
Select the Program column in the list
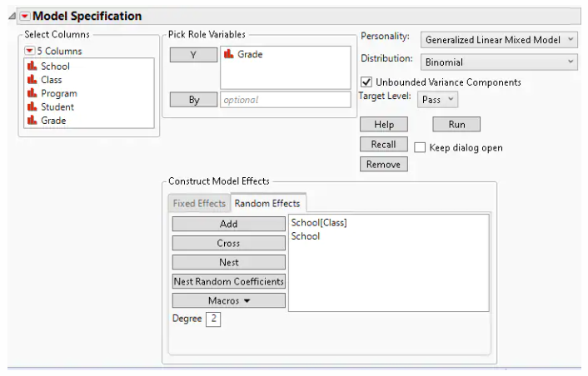click(x=58, y=93)
